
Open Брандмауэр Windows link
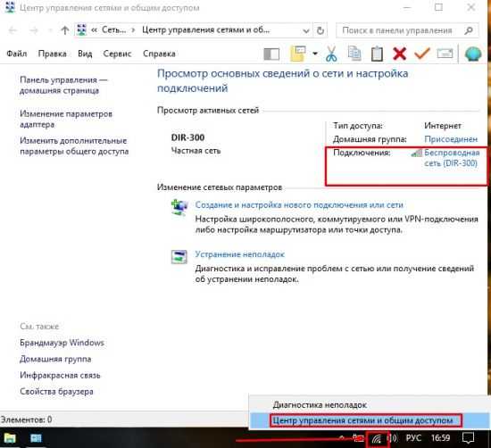tap(62, 343)
